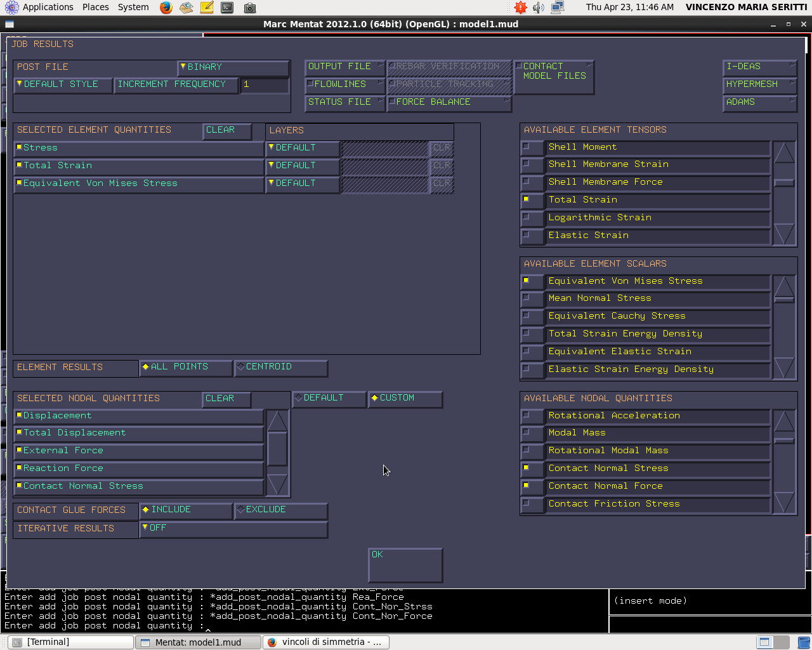812x650 pixels.
Task: Open the BINARY post file format dropdown
Action: (x=233, y=67)
